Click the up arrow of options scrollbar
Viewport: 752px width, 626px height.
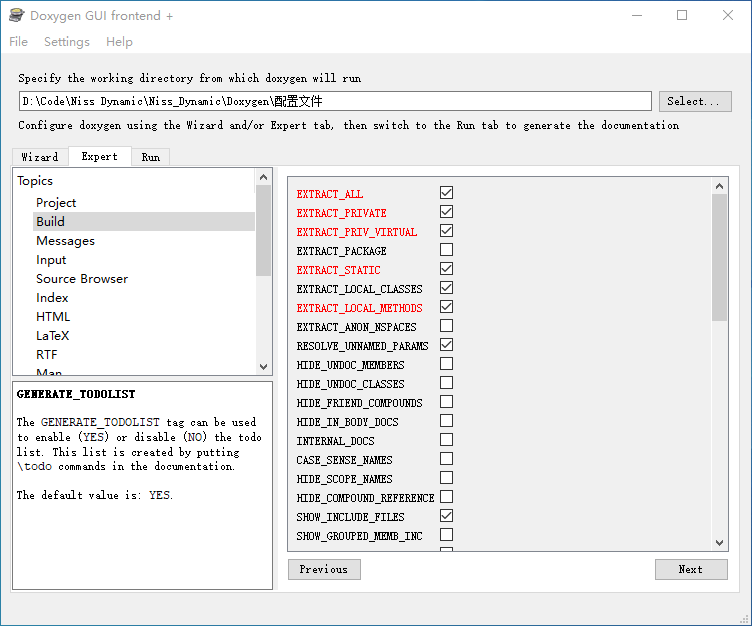click(x=719, y=186)
